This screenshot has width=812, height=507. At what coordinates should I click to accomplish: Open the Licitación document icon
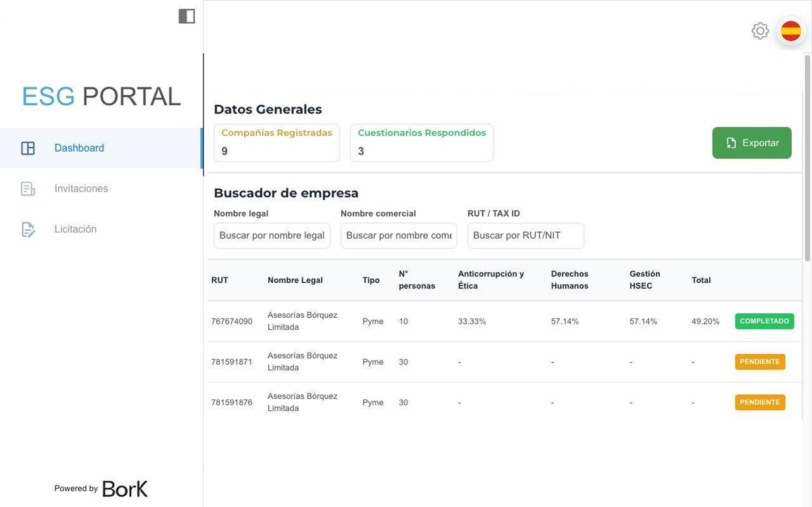pyautogui.click(x=27, y=230)
